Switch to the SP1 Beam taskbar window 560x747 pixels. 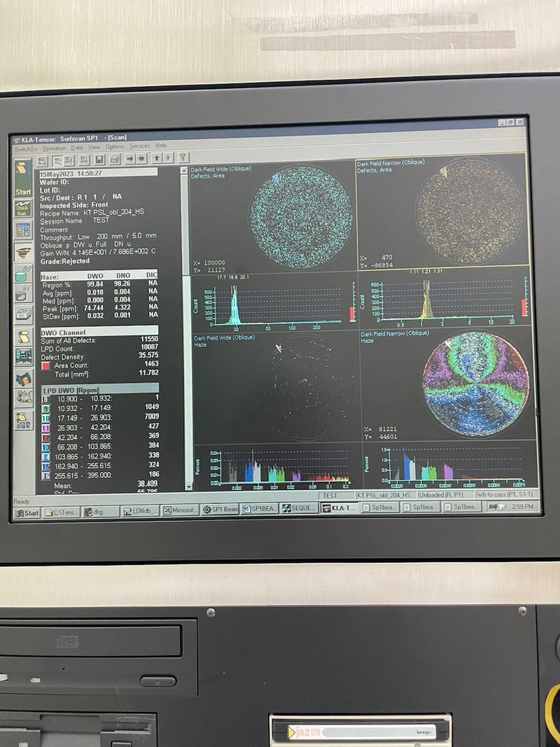(x=220, y=510)
